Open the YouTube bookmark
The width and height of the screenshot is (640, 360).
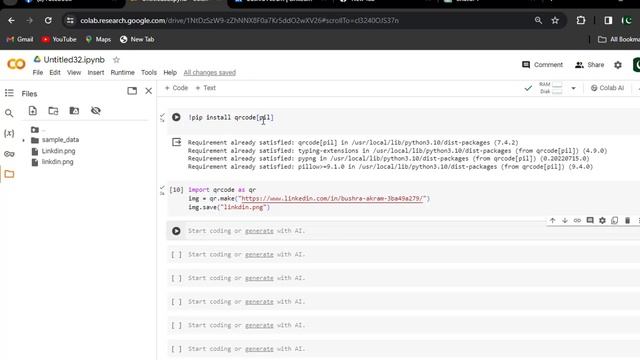point(59,39)
